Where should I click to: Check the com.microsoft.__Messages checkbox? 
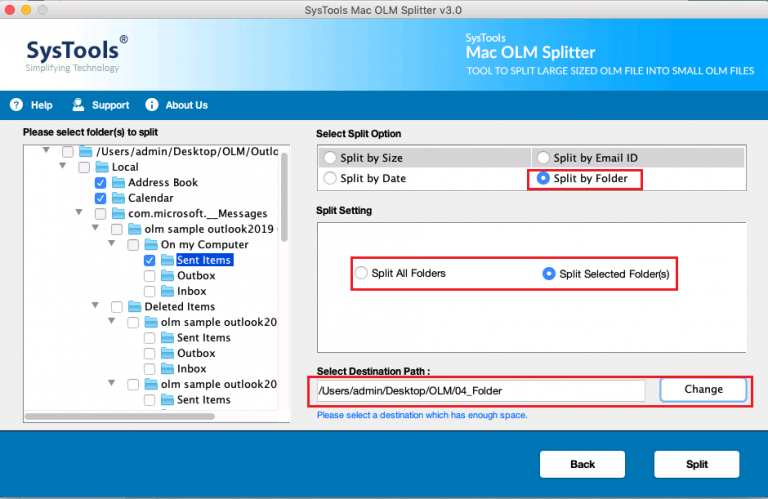pyautogui.click(x=100, y=214)
